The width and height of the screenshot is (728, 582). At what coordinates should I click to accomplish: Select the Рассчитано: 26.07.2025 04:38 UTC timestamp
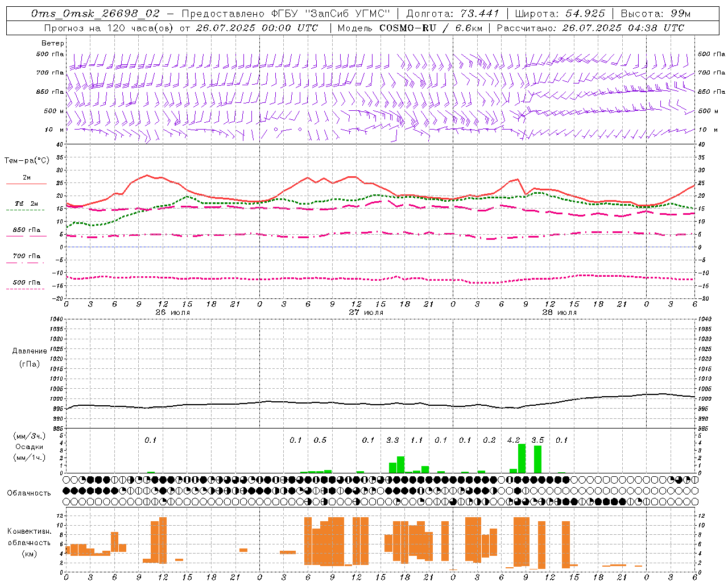tap(590, 28)
